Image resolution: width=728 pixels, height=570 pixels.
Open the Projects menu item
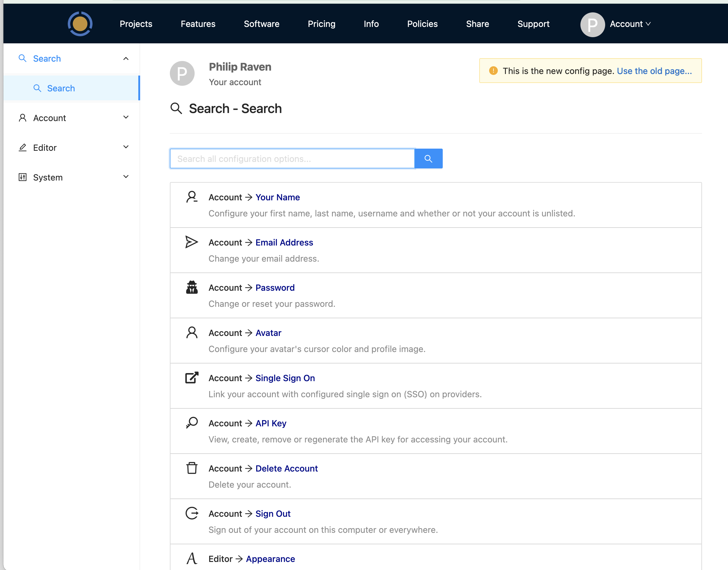click(x=136, y=24)
